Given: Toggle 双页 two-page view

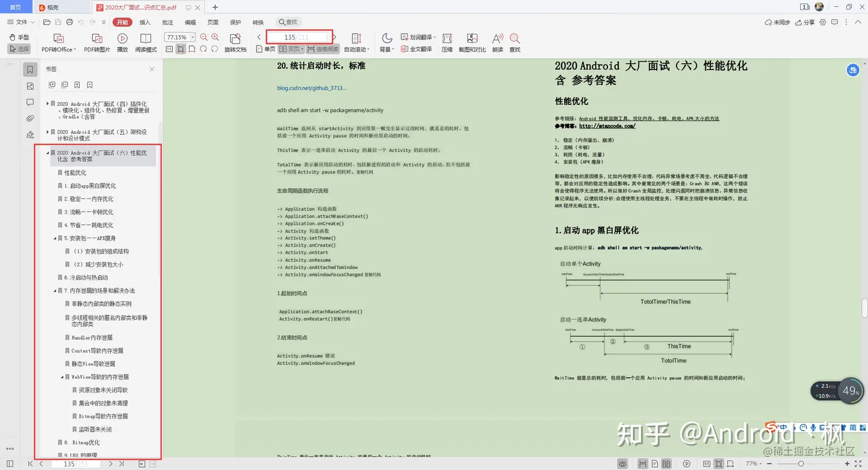Looking at the screenshot, I should coord(291,49).
